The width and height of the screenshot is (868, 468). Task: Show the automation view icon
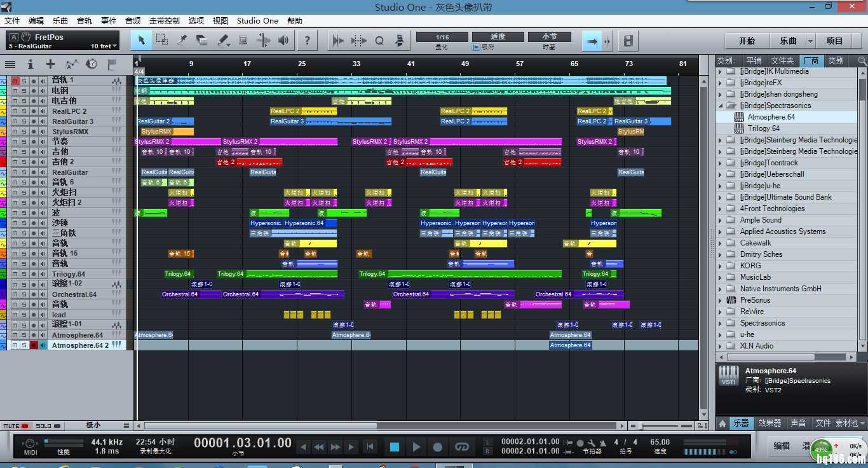click(71, 64)
